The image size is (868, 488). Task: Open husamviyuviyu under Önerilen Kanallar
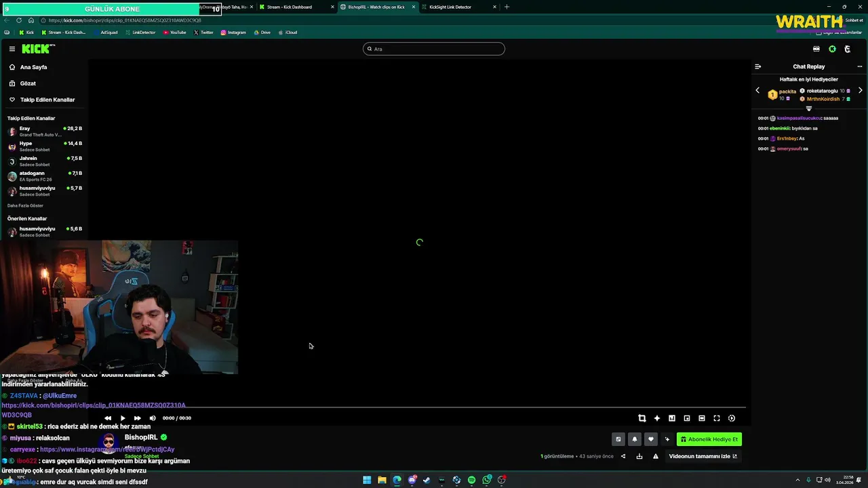[x=45, y=232]
